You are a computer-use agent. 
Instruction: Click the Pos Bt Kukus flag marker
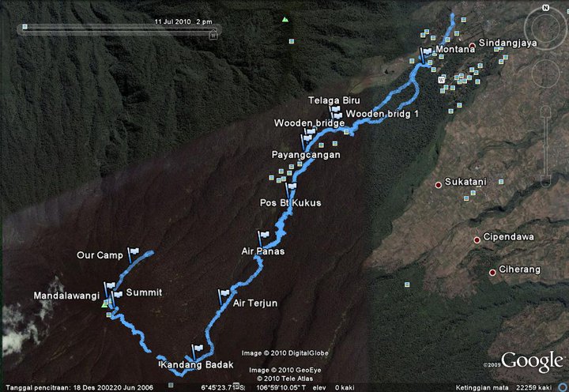click(x=291, y=189)
